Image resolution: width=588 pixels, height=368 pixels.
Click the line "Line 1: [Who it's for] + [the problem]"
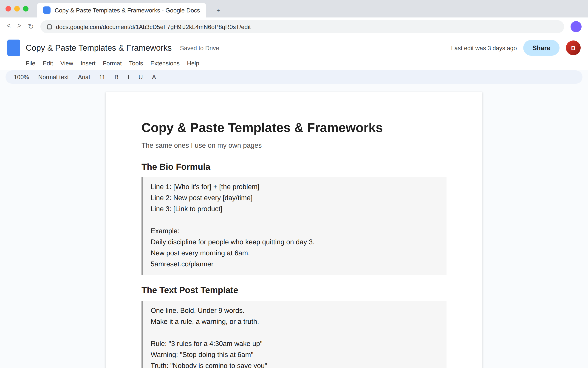pyautogui.click(x=205, y=187)
